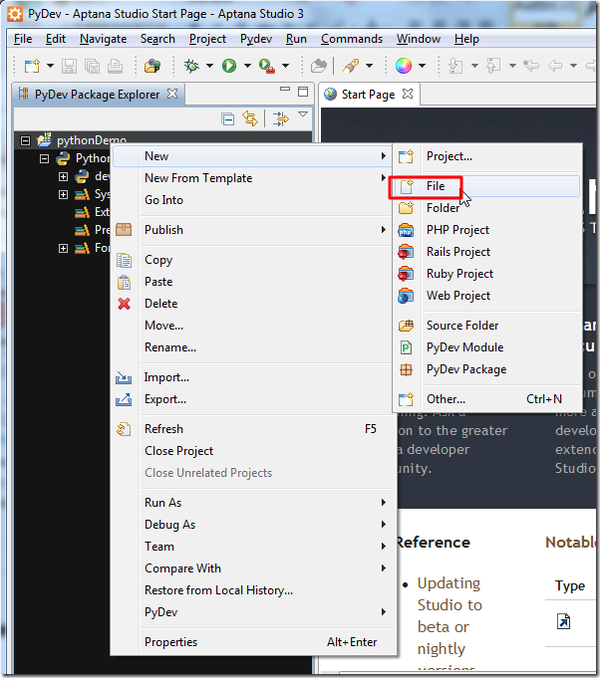Click the green Run toolbar icon
This screenshot has width=600, height=678.
pos(229,66)
